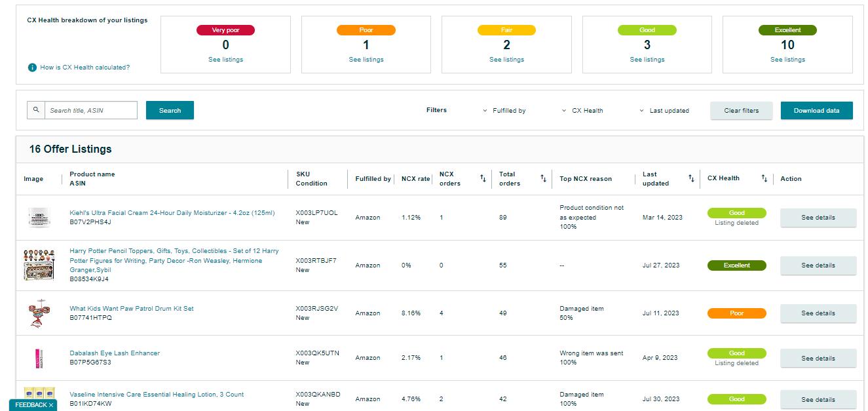Click Download data button
The image size is (868, 411).
point(816,110)
